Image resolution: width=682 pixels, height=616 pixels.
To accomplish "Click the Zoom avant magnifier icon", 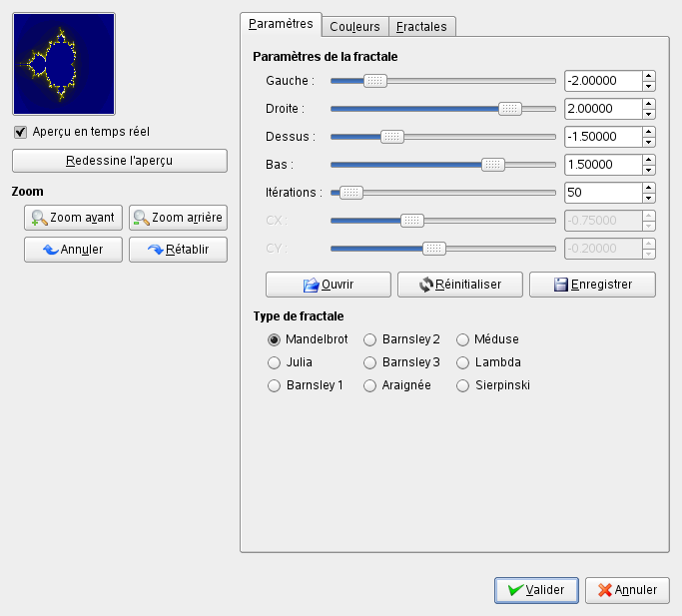I will pos(40,218).
